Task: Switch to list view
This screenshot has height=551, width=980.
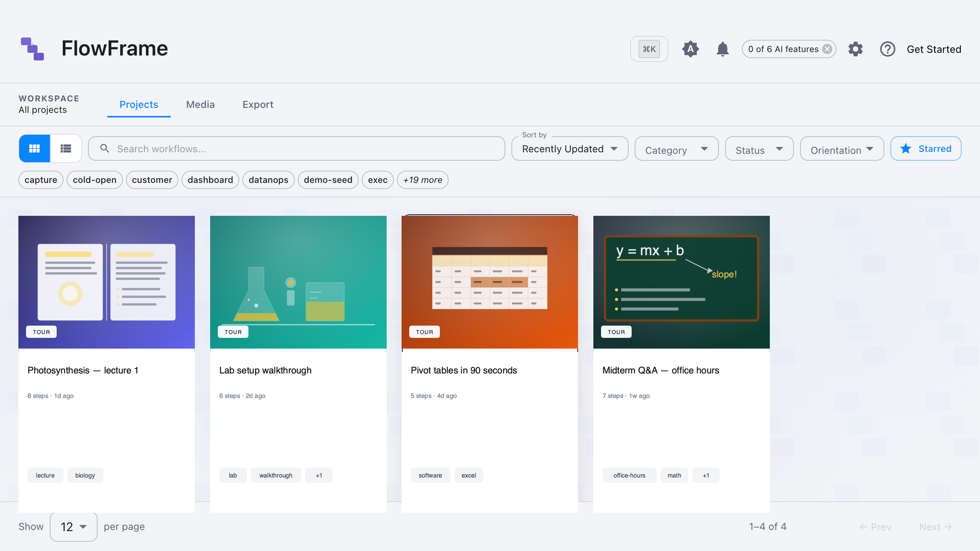Action: pos(66,148)
